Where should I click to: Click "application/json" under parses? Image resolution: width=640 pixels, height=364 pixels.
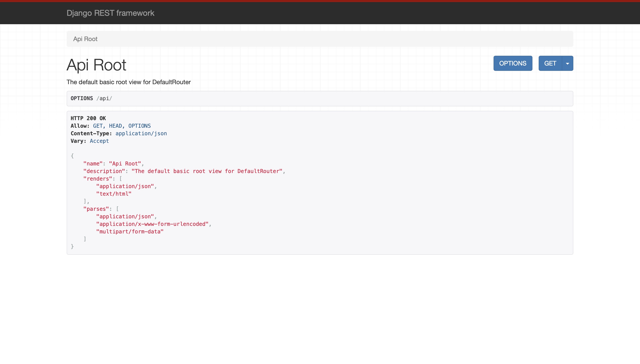(125, 217)
